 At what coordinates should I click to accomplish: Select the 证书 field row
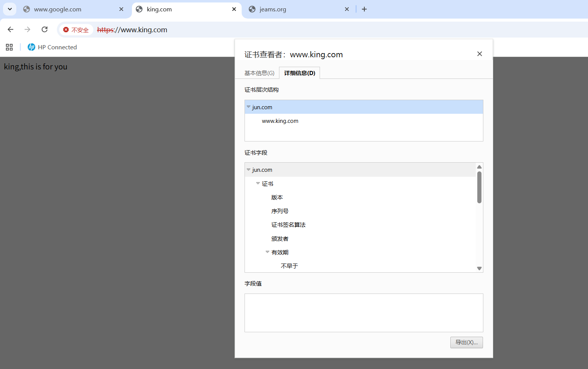tap(360, 184)
